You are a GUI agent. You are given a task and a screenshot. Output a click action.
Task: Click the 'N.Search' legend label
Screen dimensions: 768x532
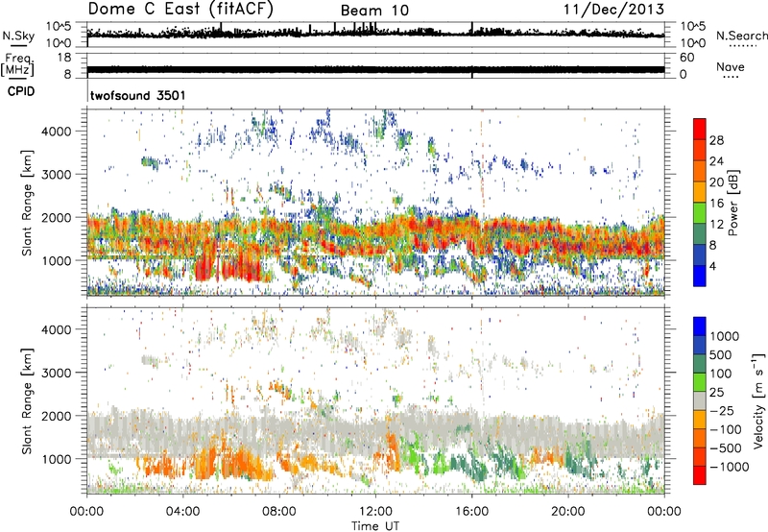pos(742,36)
